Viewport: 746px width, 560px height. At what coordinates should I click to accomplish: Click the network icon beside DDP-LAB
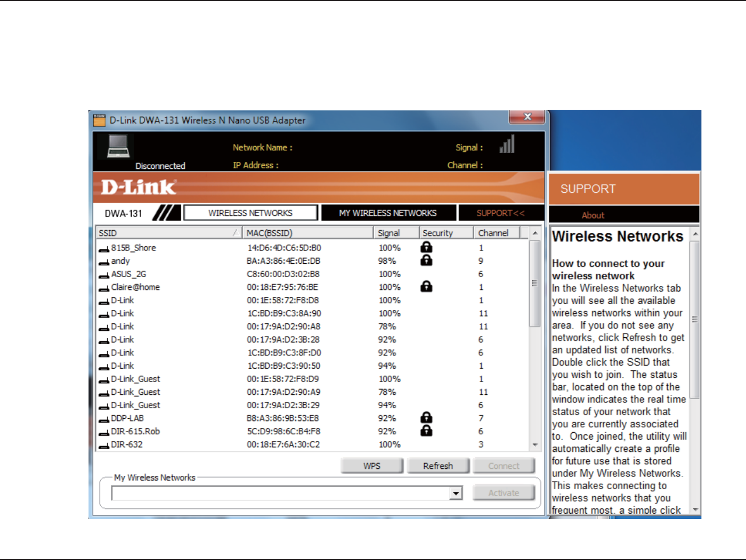pos(104,419)
